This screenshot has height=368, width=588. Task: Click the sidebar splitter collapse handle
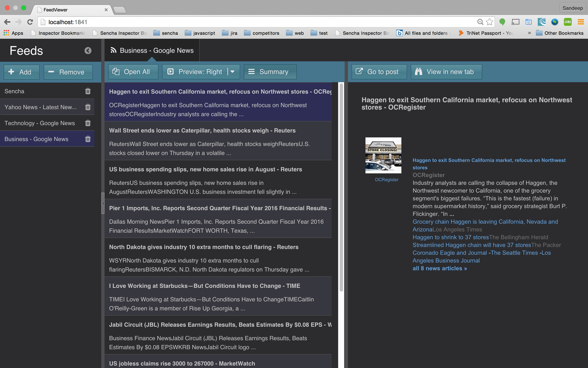pos(103,203)
